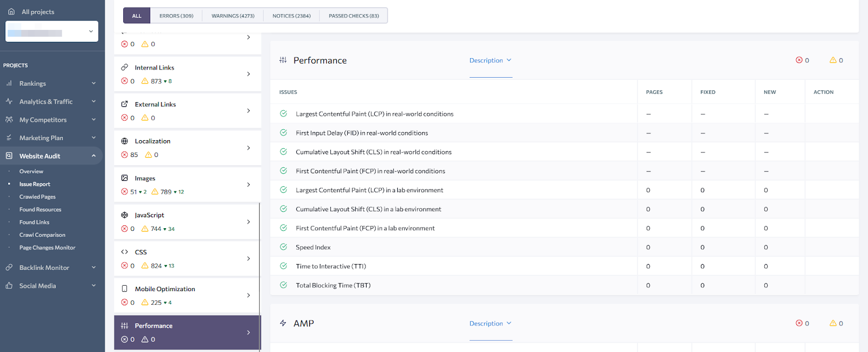Image resolution: width=868 pixels, height=352 pixels.
Task: Click the Speed Index passed check icon
Action: pos(283,247)
